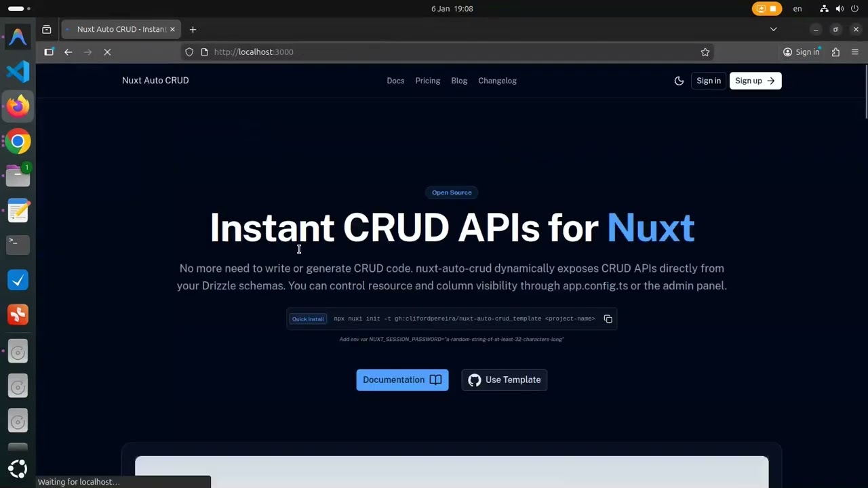868x488 pixels.
Task: Open the A-shaped logo app in dock
Action: (x=18, y=37)
